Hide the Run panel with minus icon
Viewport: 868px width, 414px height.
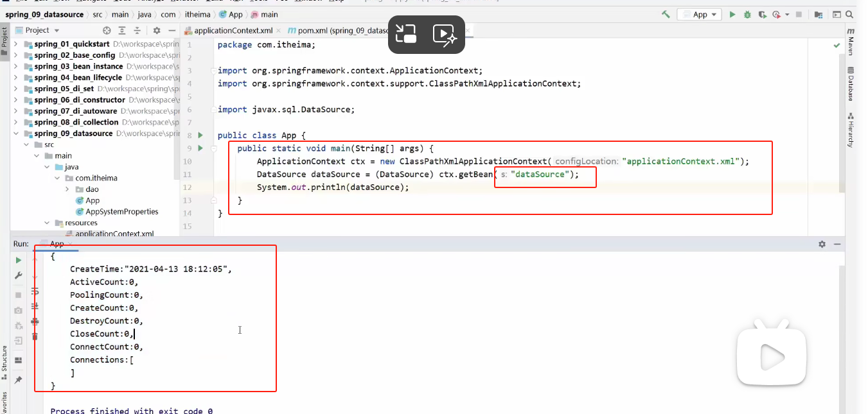click(837, 244)
